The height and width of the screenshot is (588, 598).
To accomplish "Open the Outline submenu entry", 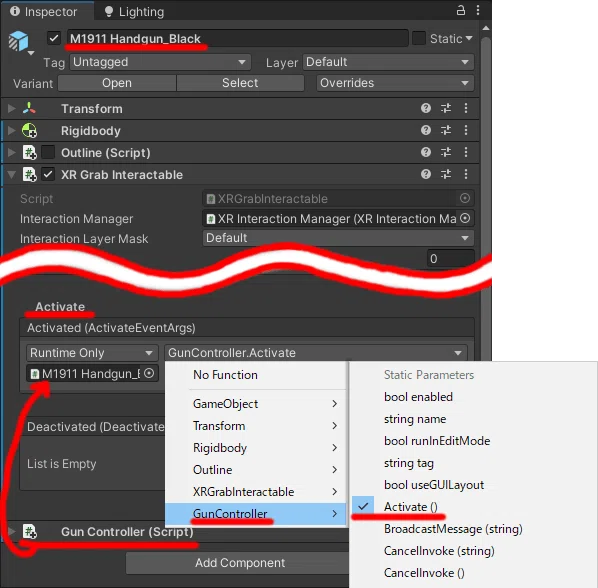I will (x=256, y=469).
